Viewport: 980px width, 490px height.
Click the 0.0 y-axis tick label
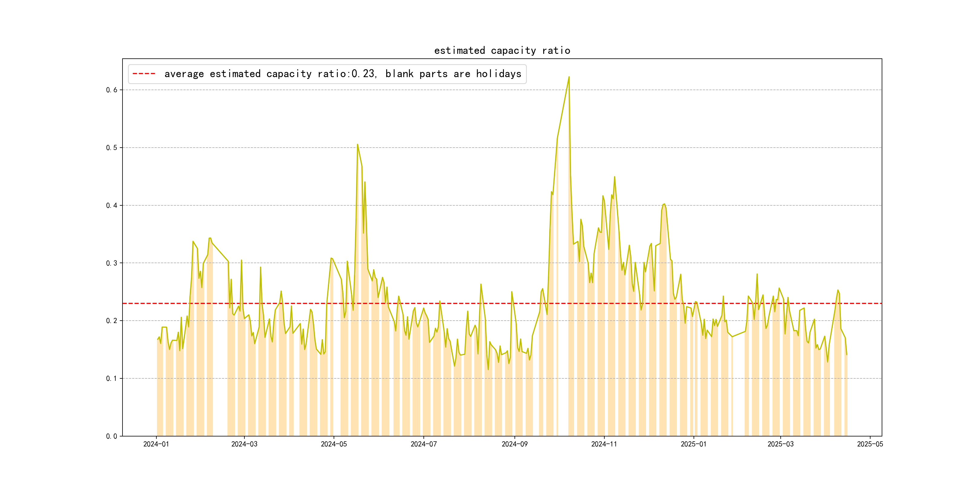click(112, 436)
